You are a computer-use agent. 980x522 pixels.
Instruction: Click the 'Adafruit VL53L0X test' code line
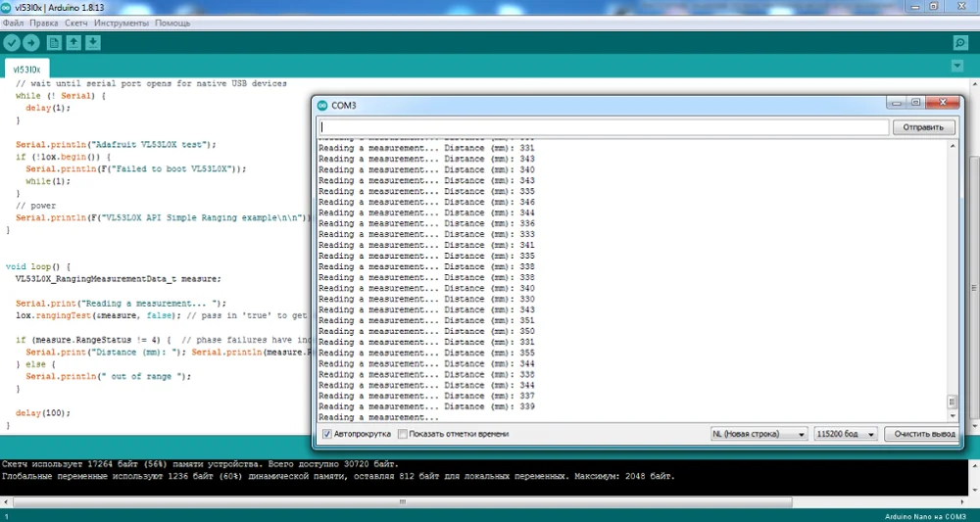tap(116, 144)
